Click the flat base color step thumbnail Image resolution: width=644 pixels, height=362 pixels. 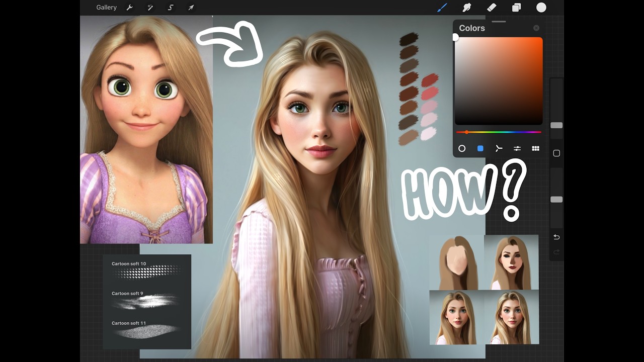[x=457, y=262]
